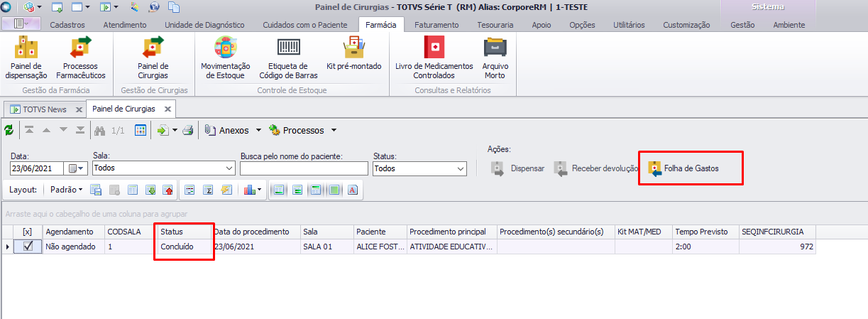The image size is (868, 319).
Task: Select the 972 SEQINFCIRURGIA cell
Action: point(776,246)
